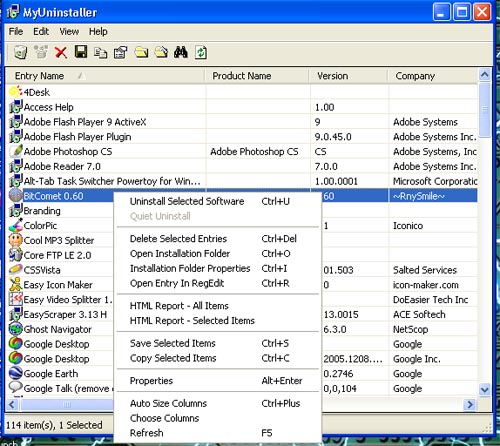Choose Copy Selected Items in context menu
This screenshot has height=446, width=500.
coord(218,358)
